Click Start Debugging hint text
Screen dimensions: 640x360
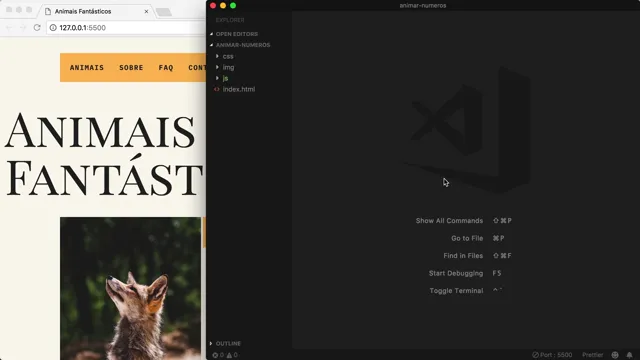456,273
